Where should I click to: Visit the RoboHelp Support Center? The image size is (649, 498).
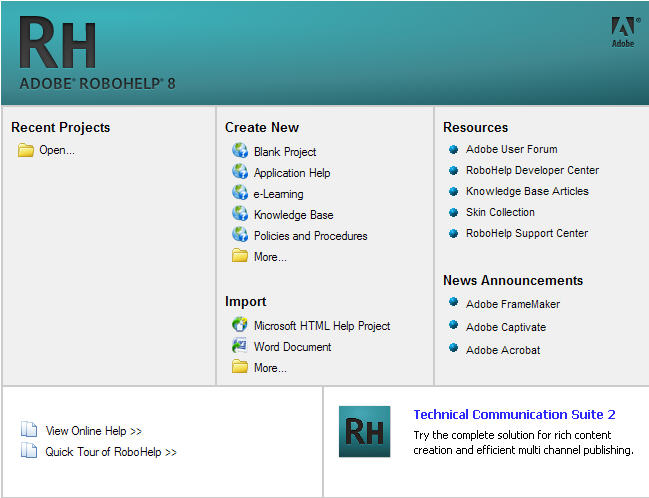pos(527,233)
